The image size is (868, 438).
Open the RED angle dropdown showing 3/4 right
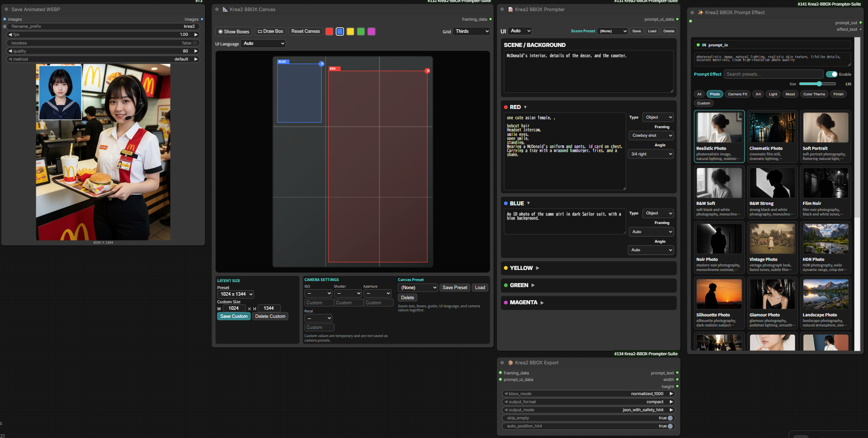(651, 154)
